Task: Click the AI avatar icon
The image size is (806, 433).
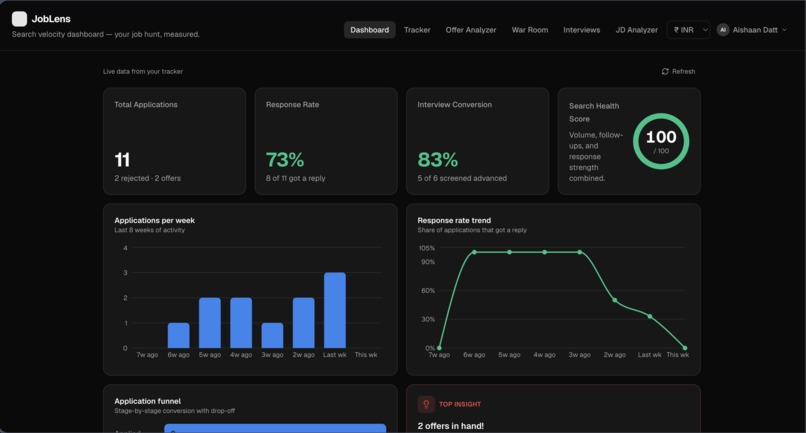Action: pos(723,30)
